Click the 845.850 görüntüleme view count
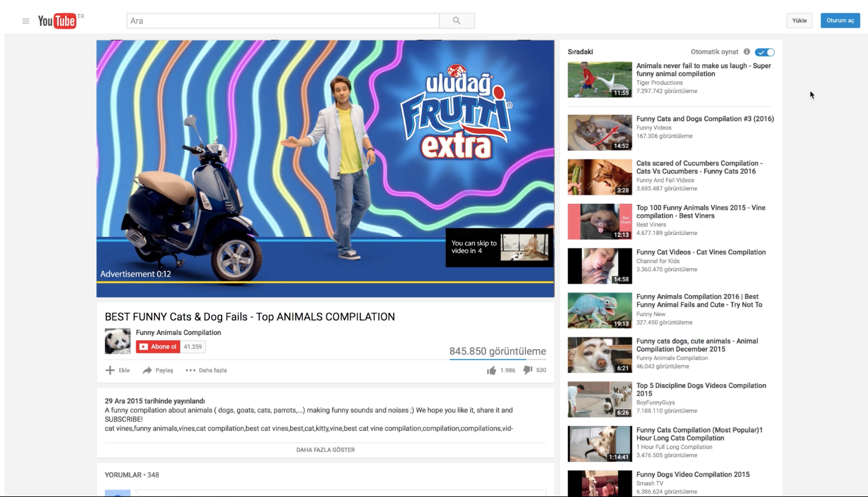Viewport: 868px width, 497px height. click(497, 352)
